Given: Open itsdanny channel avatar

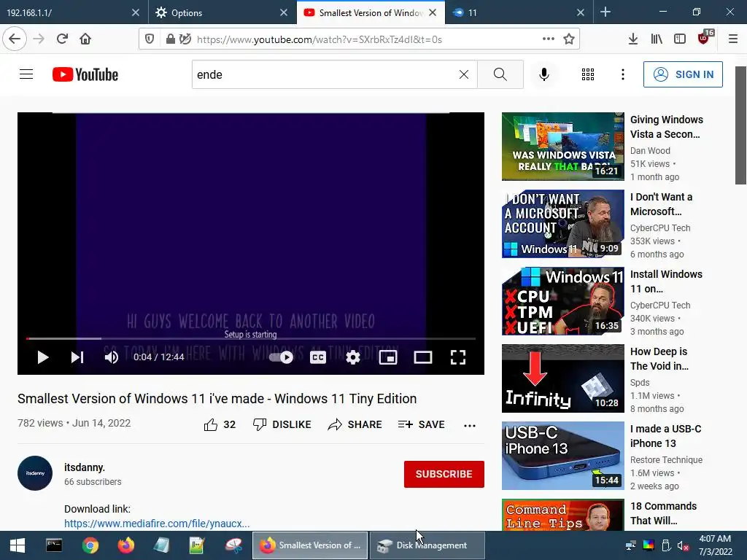Looking at the screenshot, I should pyautogui.click(x=35, y=473).
